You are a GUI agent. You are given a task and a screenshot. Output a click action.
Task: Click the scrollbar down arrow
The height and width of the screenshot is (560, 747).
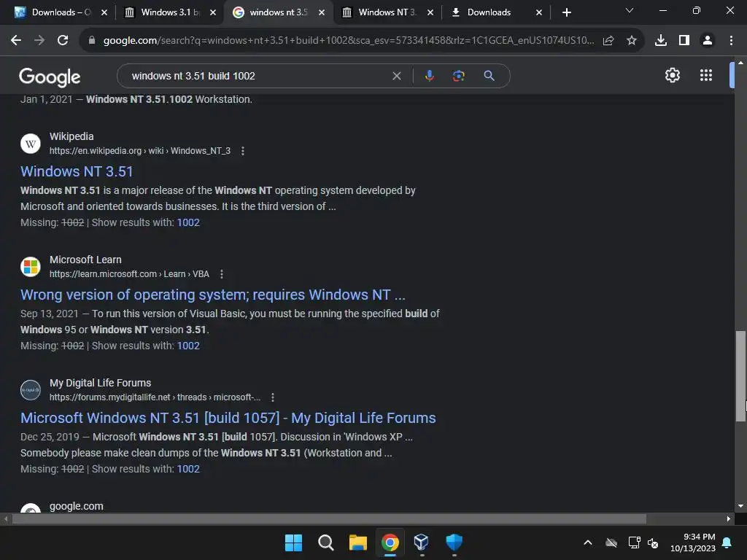[740, 506]
